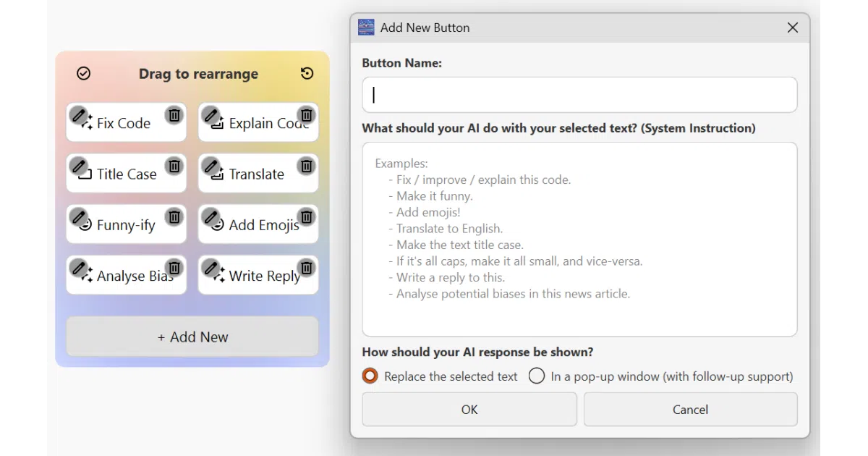
Task: Click the edit pencil on Fix Code
Action: [x=79, y=114]
